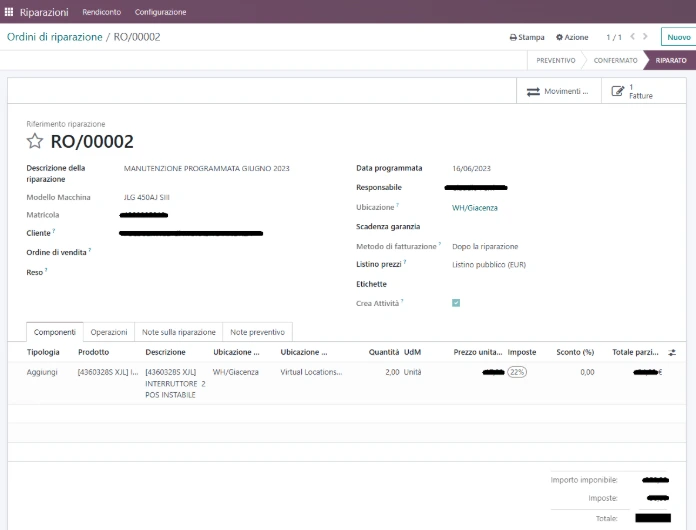Viewport: 696px width, 530px height.
Task: Mark RO/00002 as favorite with star
Action: 35,142
